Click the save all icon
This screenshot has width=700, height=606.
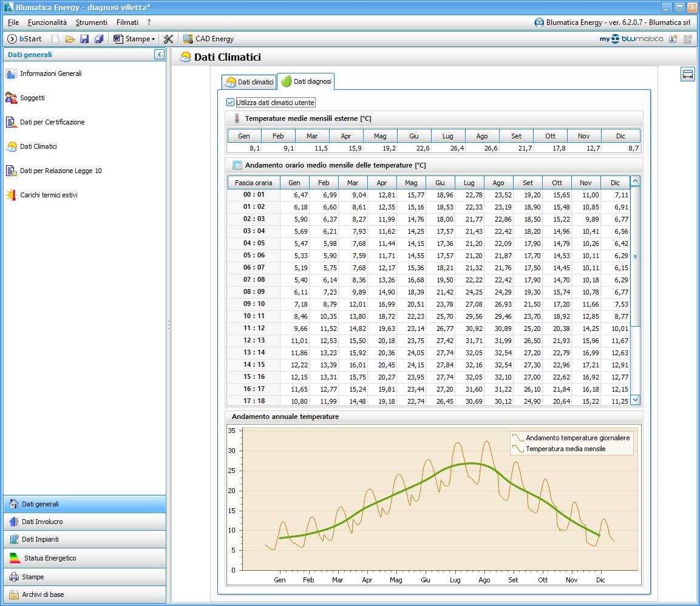click(x=99, y=39)
